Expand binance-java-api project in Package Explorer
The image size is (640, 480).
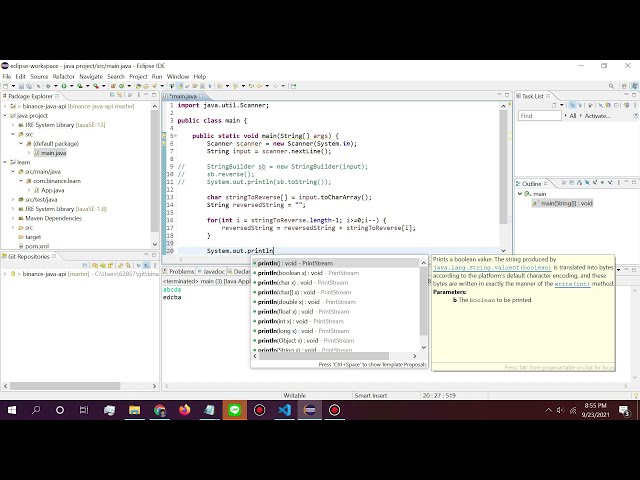[x=5, y=106]
